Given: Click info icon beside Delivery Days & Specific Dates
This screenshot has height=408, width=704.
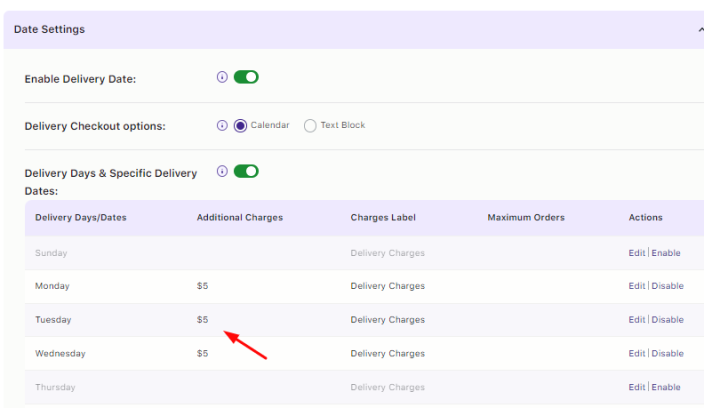Looking at the screenshot, I should [x=222, y=171].
